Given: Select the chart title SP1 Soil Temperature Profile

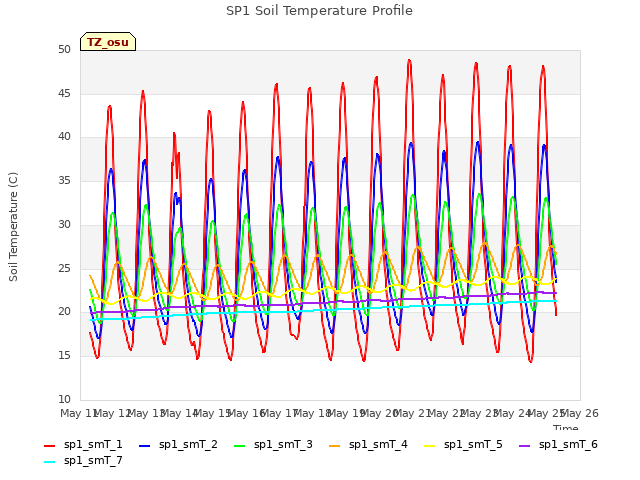Looking at the screenshot, I should click(x=319, y=11).
